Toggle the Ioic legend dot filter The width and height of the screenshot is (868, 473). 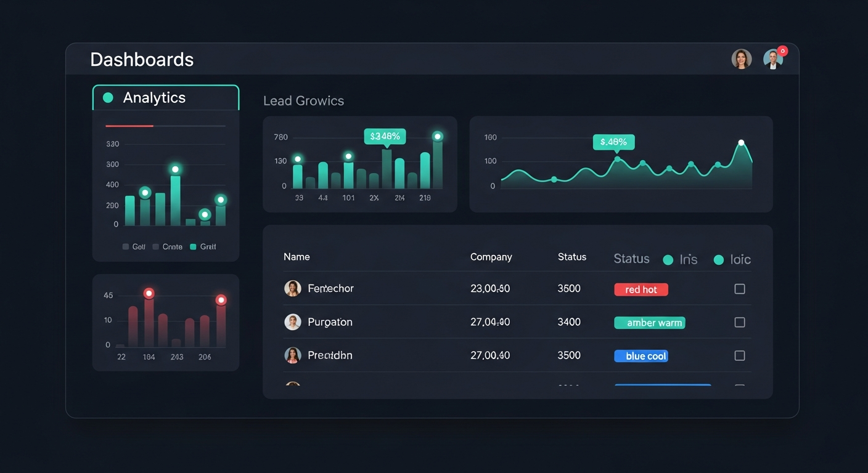[x=718, y=260]
